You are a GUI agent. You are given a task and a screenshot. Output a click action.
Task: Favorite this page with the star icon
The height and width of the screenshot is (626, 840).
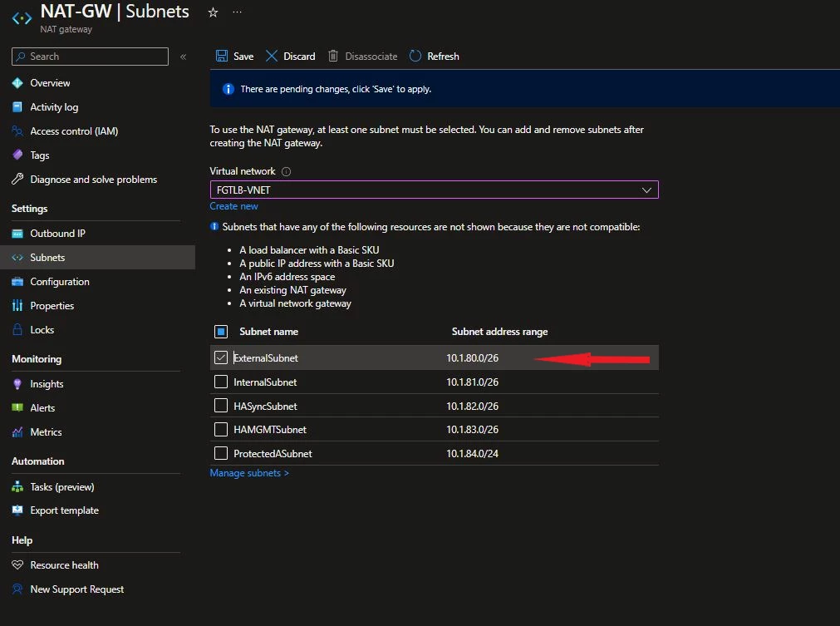tap(214, 12)
